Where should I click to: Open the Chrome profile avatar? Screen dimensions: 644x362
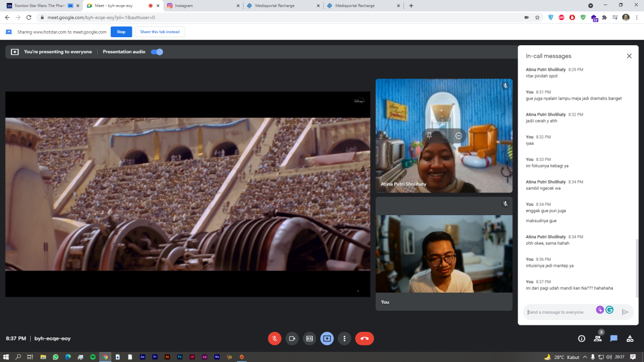(x=626, y=17)
